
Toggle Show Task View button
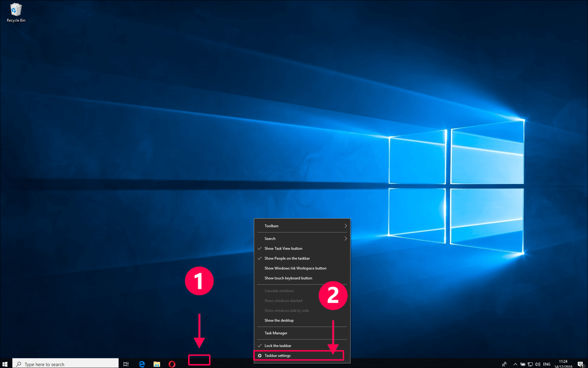[x=302, y=249]
